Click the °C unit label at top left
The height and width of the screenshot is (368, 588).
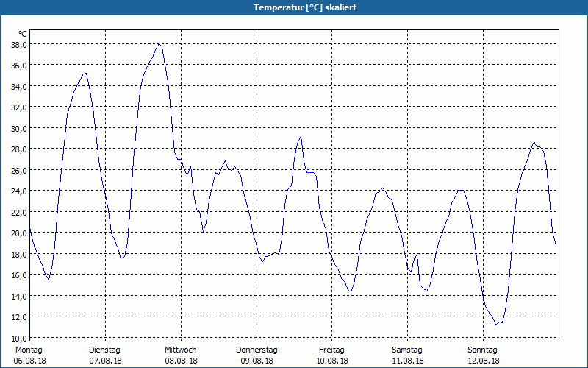[23, 34]
